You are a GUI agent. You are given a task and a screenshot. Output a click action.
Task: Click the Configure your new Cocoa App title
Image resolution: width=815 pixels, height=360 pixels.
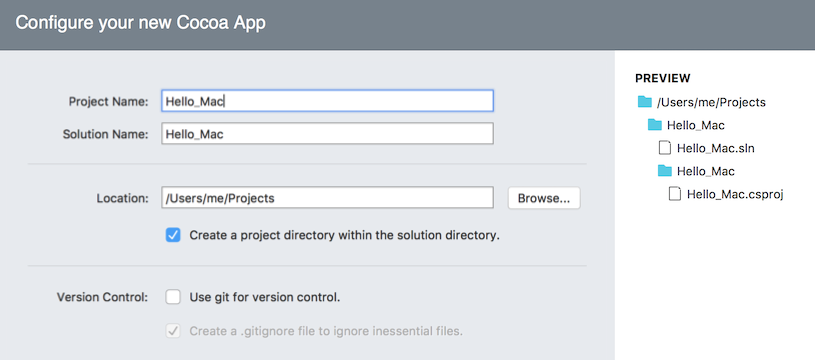[x=140, y=23]
